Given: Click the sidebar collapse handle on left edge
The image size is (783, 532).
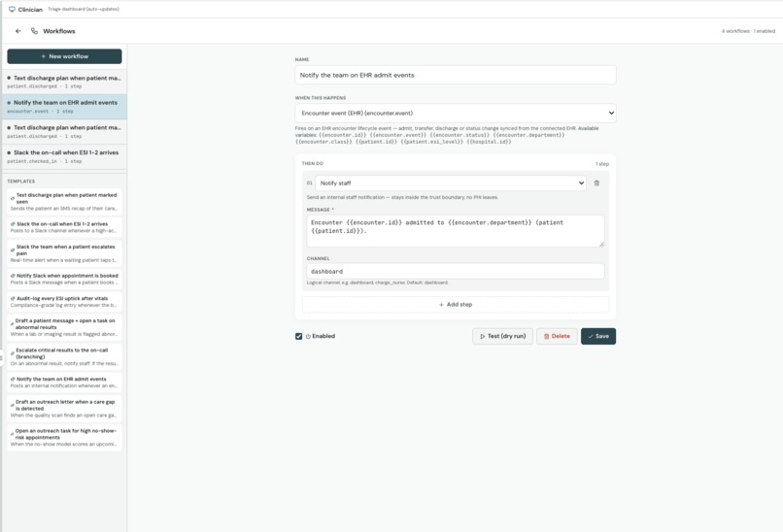Looking at the screenshot, I should [x=2, y=358].
